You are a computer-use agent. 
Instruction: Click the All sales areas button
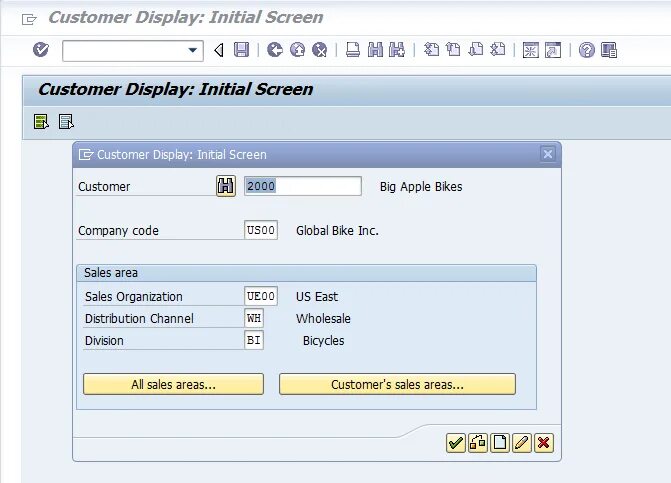pos(173,384)
